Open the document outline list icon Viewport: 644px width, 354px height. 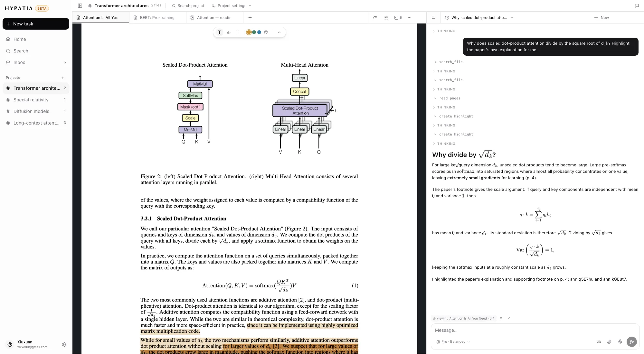pyautogui.click(x=375, y=18)
